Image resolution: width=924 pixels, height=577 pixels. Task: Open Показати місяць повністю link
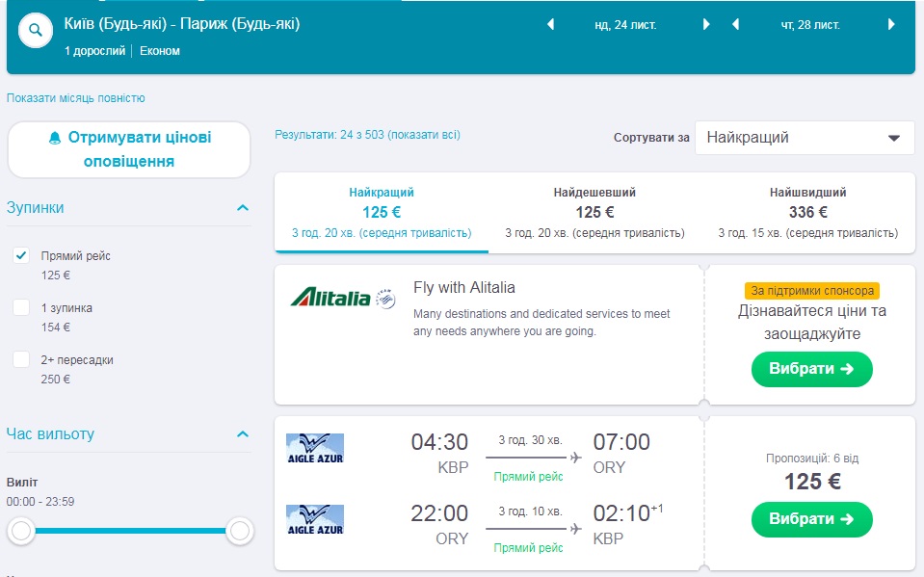pyautogui.click(x=76, y=98)
